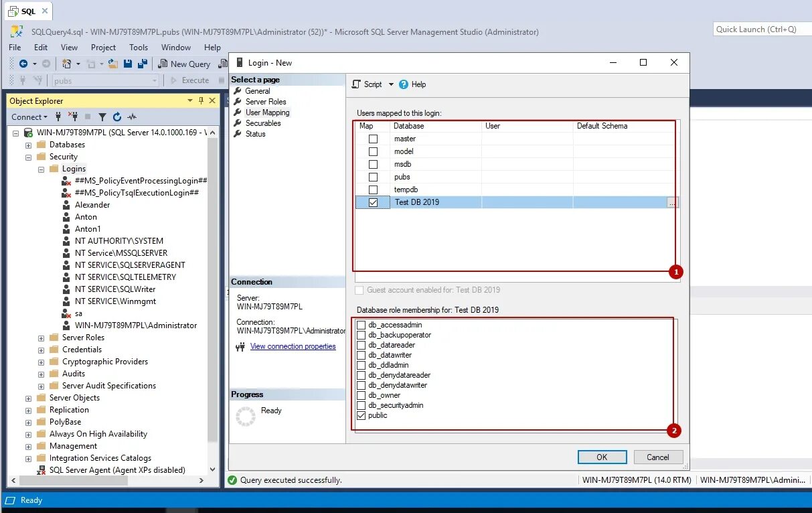Select the WIN-MJ79T89M7PL\Administrator login

click(x=136, y=325)
